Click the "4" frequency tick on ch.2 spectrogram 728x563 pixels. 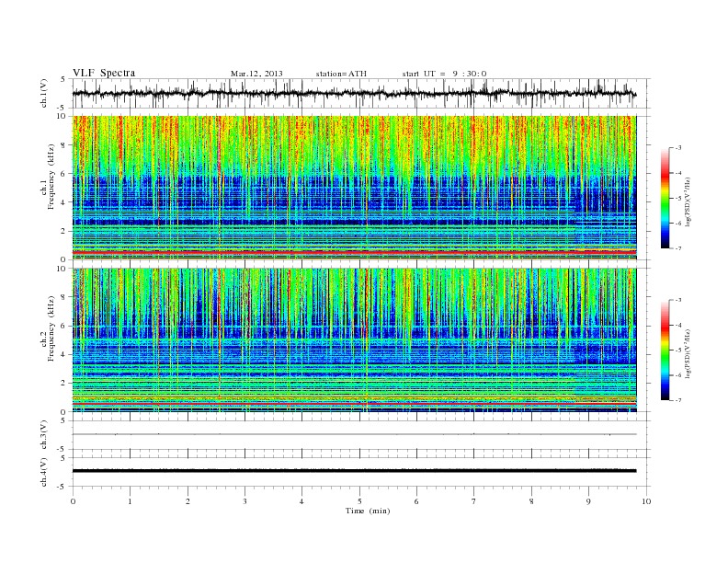(63, 355)
